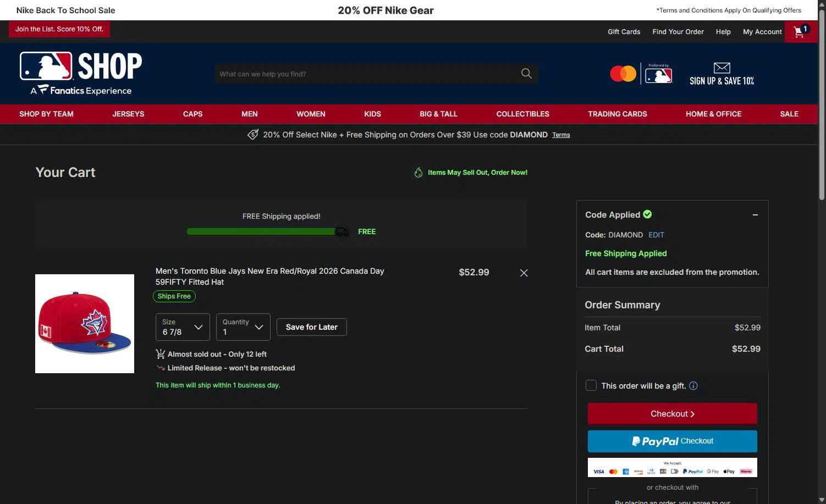Click 'FREE Shipping applied!' text

281,217
